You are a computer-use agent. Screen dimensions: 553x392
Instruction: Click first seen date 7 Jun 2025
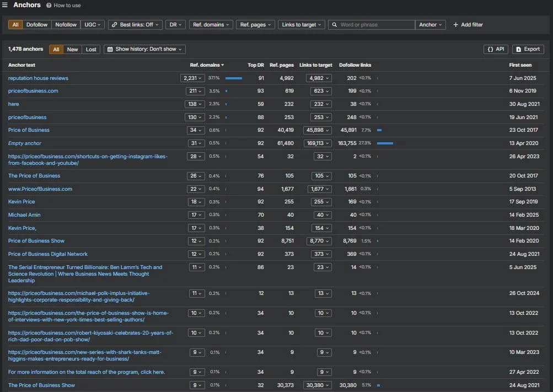(x=523, y=78)
